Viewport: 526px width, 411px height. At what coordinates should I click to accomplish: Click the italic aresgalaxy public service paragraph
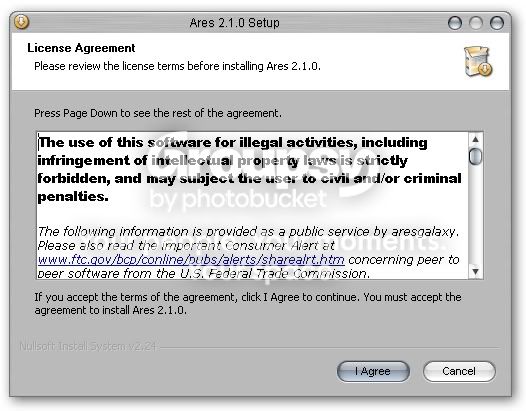(x=248, y=252)
